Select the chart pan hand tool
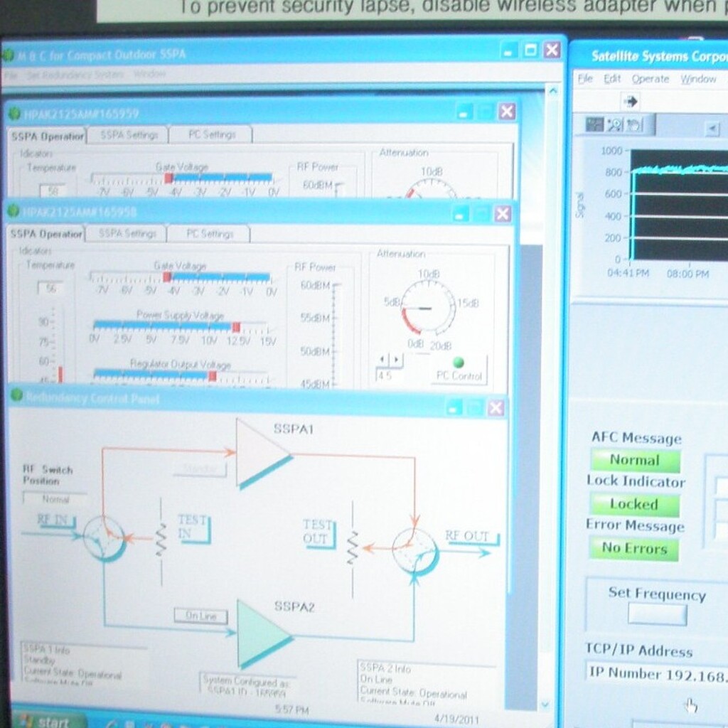 pyautogui.click(x=633, y=125)
